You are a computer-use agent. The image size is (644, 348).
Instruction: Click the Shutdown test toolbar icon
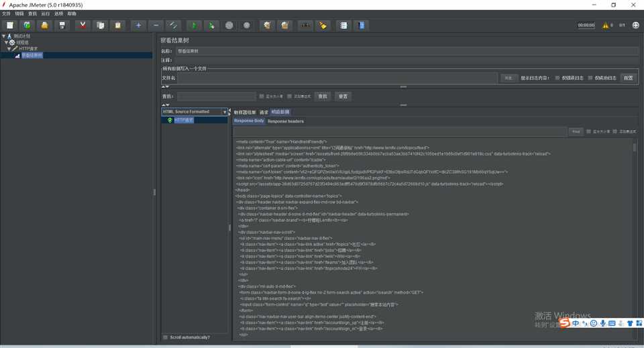click(x=246, y=25)
